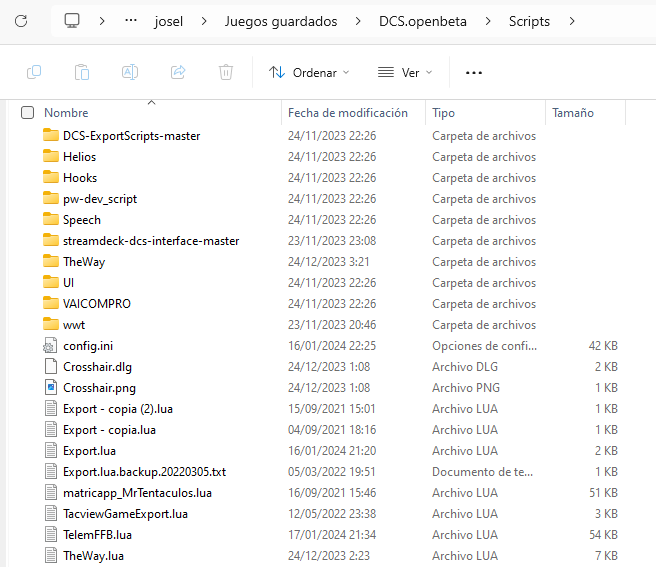
Task: Click the 51 KB size of matricapp_MrTentaculos.lua
Action: 603,493
